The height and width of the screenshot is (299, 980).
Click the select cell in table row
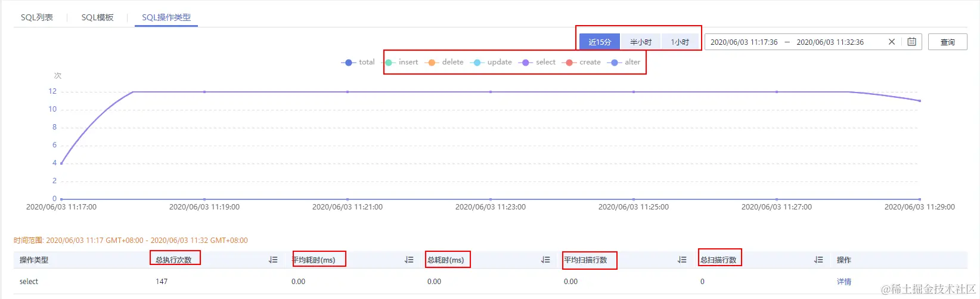tap(29, 282)
